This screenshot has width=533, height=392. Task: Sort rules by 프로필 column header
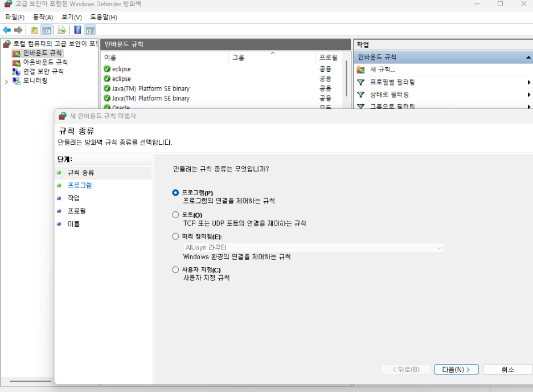[x=329, y=58]
